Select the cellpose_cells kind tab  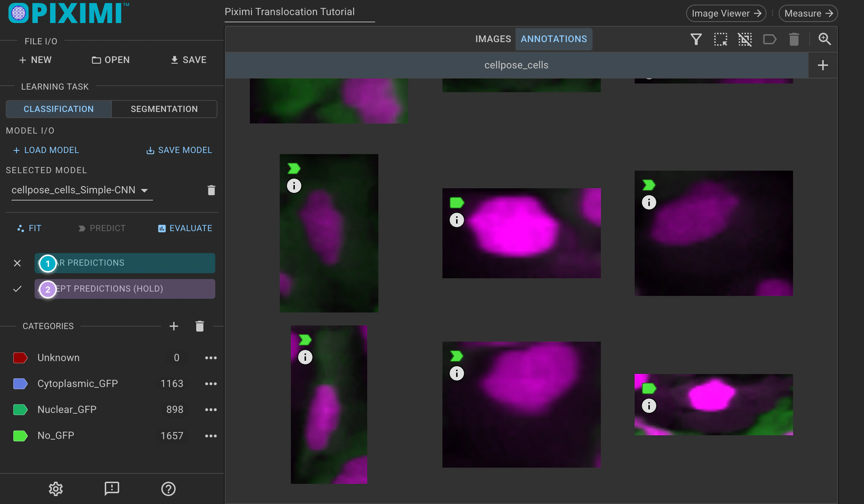(x=516, y=65)
